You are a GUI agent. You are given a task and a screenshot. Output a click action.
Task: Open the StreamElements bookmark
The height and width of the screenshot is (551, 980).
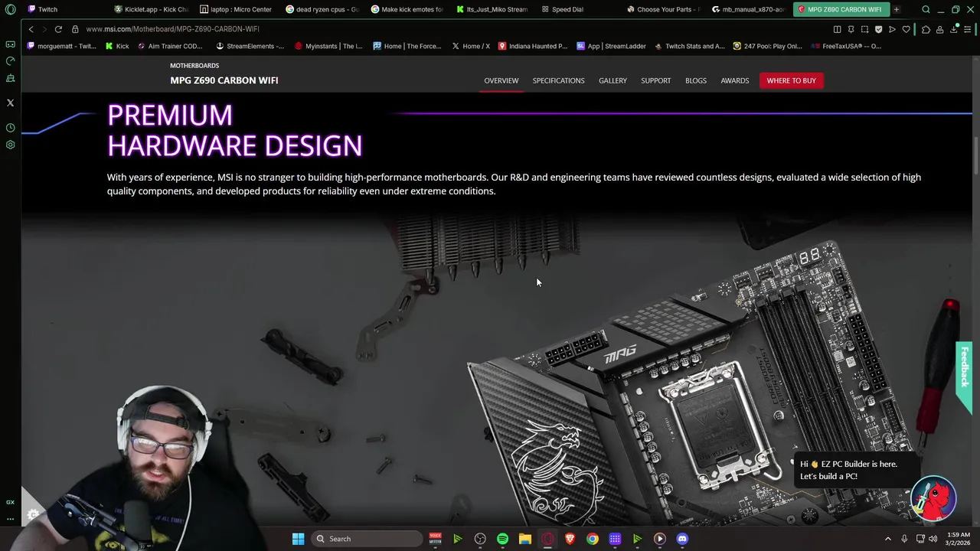pos(250,46)
